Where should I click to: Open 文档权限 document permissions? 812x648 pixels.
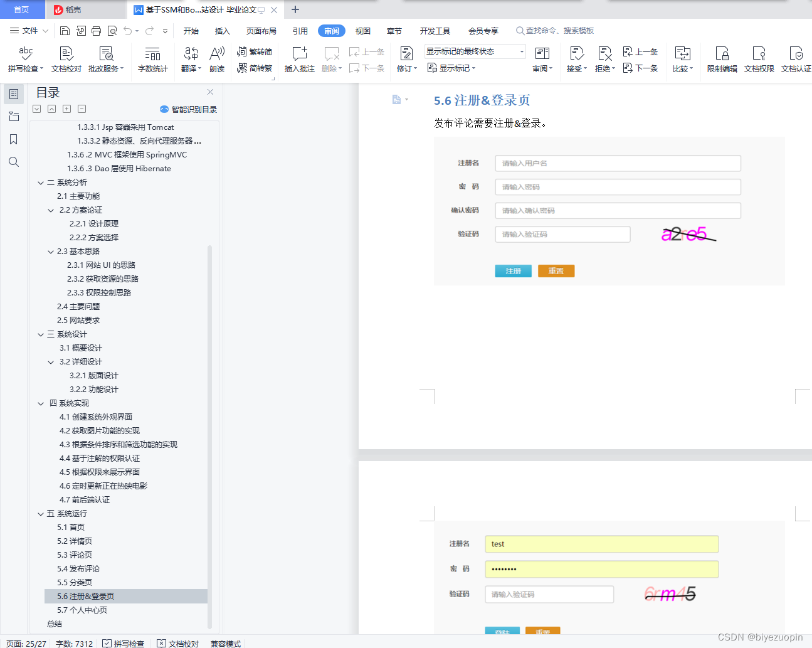pyautogui.click(x=759, y=60)
